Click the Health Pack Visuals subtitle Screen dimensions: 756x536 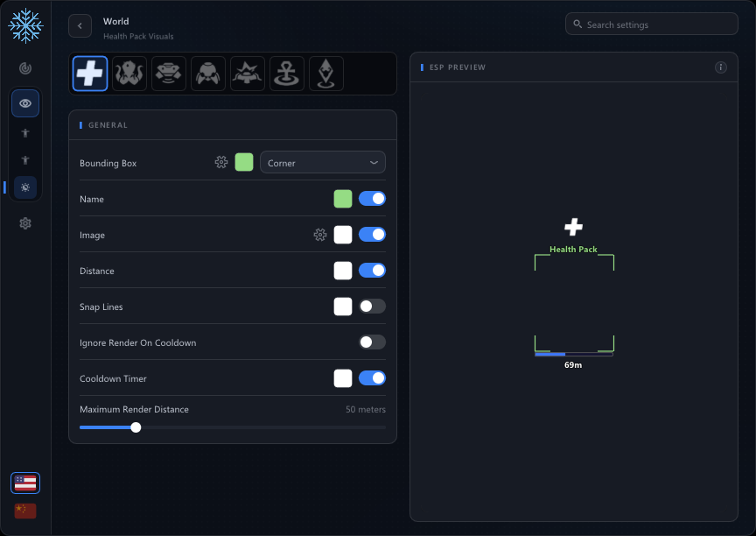[x=138, y=37]
